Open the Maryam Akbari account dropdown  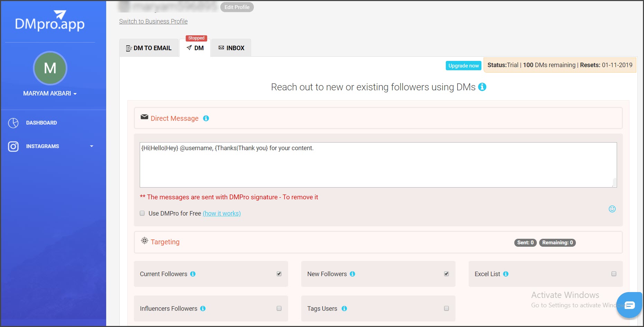tap(50, 93)
